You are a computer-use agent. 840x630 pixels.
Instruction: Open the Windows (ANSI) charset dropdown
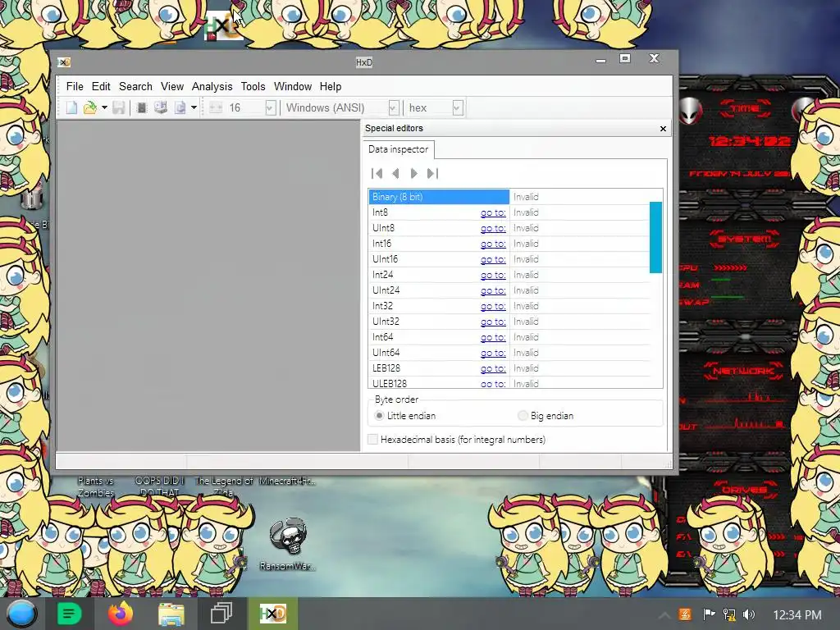[393, 107]
